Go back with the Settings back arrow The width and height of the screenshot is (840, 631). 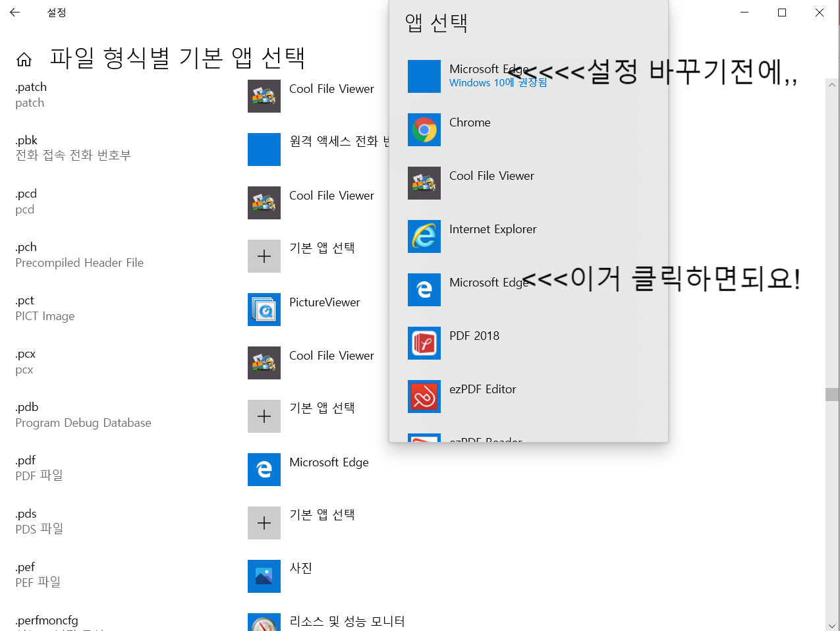pos(15,13)
